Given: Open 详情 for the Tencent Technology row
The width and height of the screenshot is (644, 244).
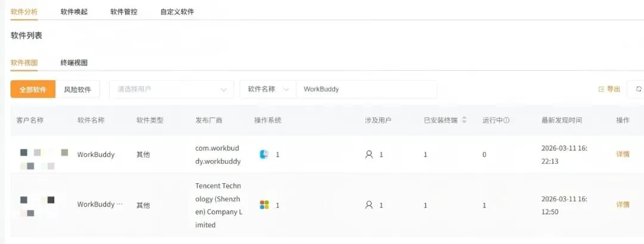Looking at the screenshot, I should coord(623,204).
